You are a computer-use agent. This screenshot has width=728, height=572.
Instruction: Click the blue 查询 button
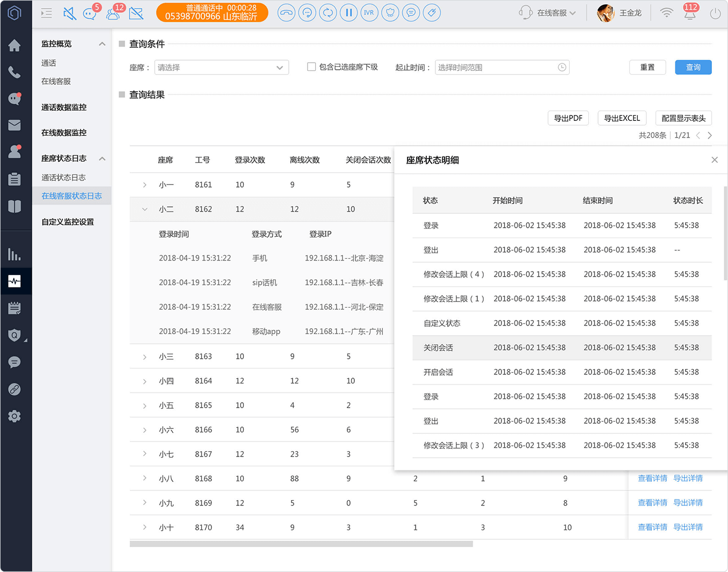tap(693, 67)
